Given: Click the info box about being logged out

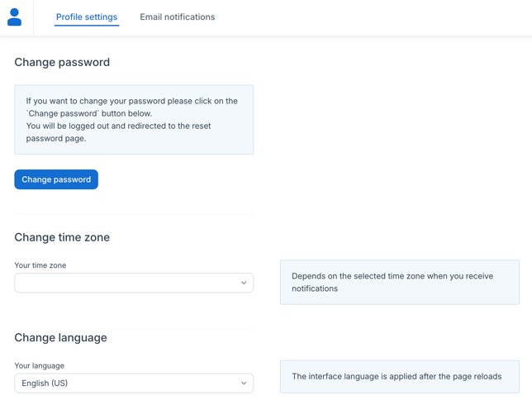Looking at the screenshot, I should (x=134, y=120).
